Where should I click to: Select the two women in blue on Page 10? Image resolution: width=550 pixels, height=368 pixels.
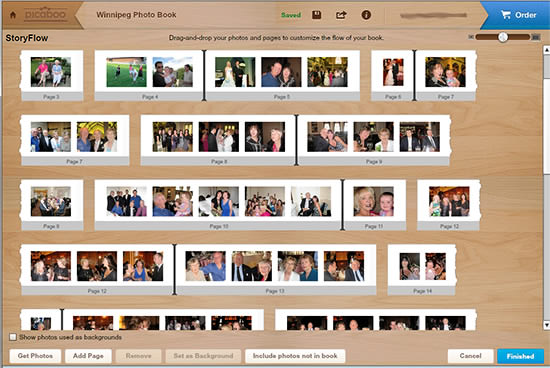click(219, 201)
